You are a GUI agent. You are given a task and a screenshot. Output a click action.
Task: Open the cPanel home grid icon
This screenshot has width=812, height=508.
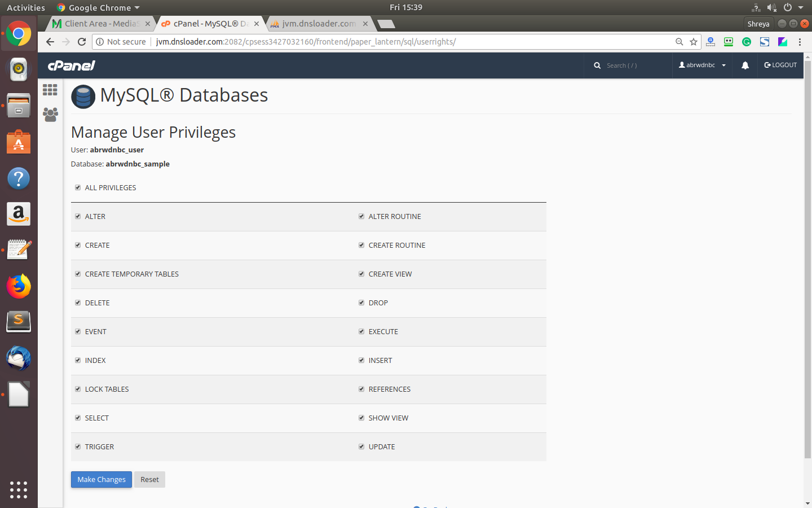pos(50,90)
